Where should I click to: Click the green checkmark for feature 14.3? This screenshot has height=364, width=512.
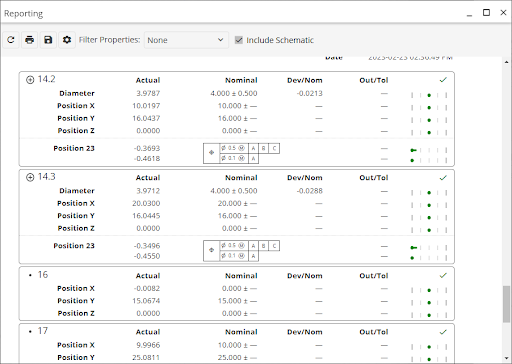click(x=443, y=178)
